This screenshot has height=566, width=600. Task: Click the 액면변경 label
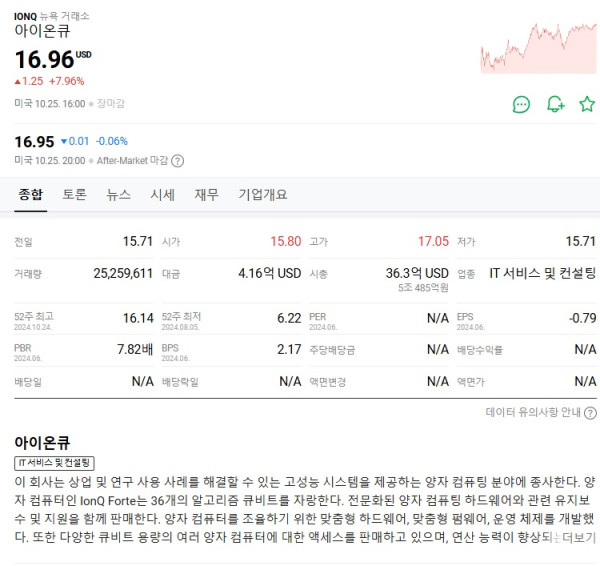[328, 382]
